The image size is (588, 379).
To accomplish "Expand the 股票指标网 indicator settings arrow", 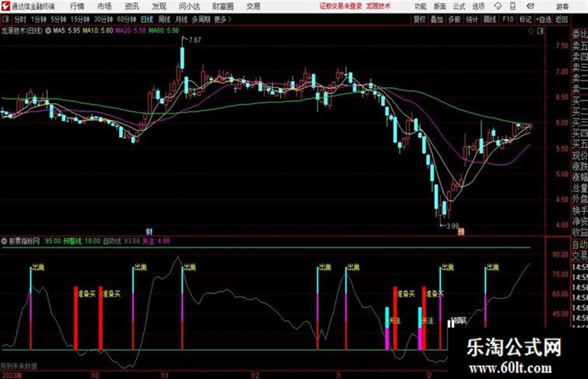I will (x=4, y=241).
